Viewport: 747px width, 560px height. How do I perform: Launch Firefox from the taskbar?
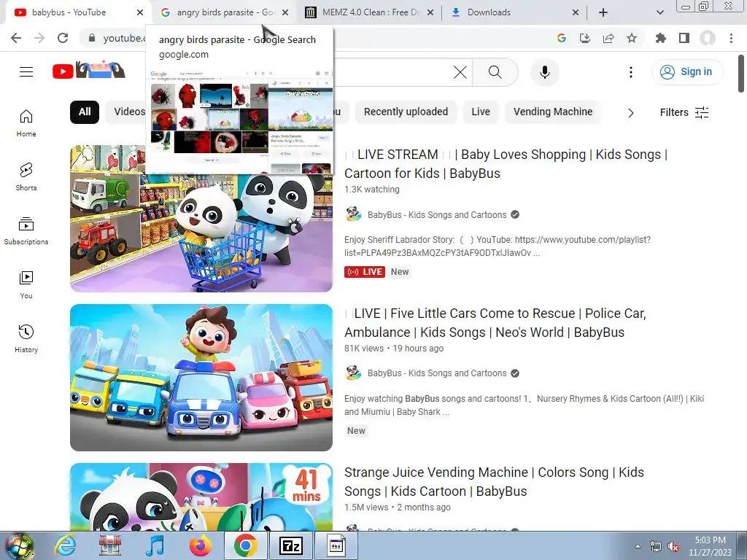click(x=200, y=545)
